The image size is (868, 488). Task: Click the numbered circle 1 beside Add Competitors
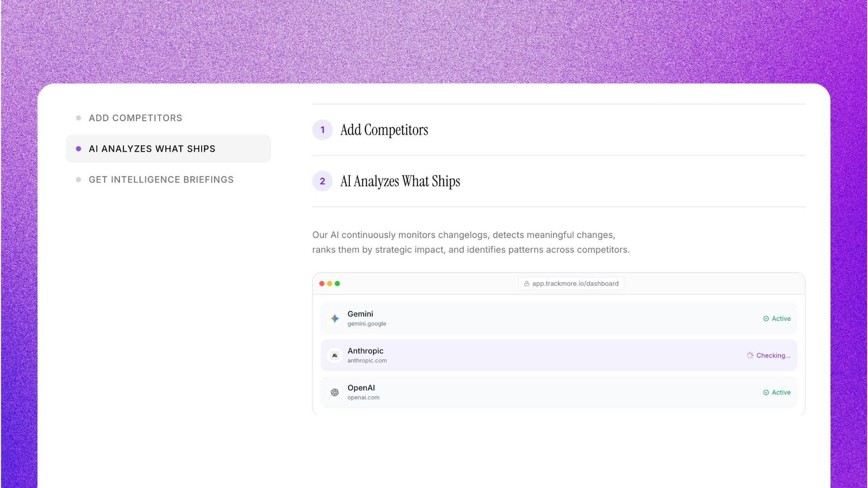(x=322, y=130)
